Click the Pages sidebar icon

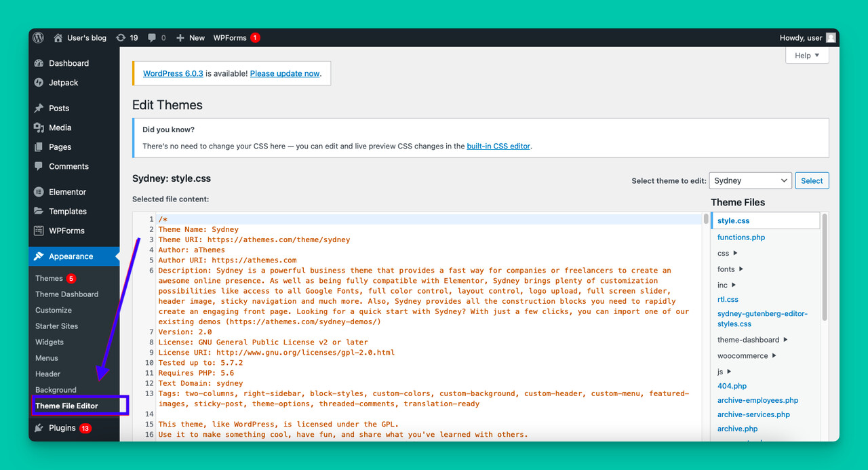[39, 147]
